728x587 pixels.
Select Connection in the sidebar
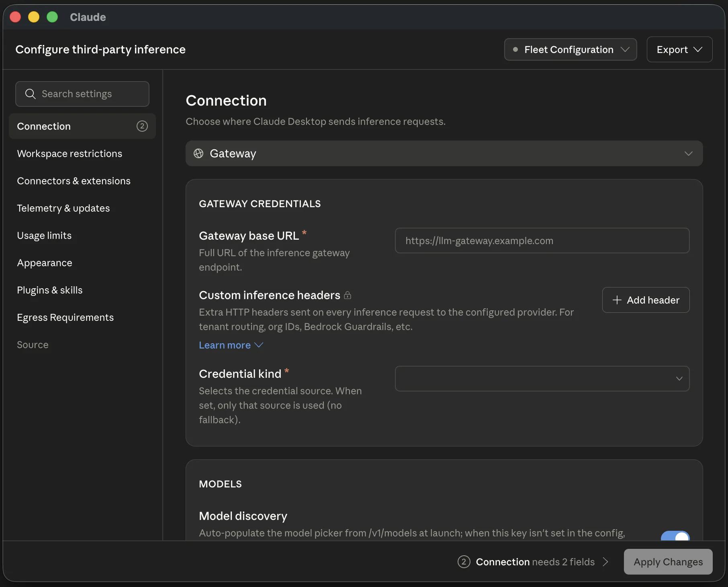[82, 126]
